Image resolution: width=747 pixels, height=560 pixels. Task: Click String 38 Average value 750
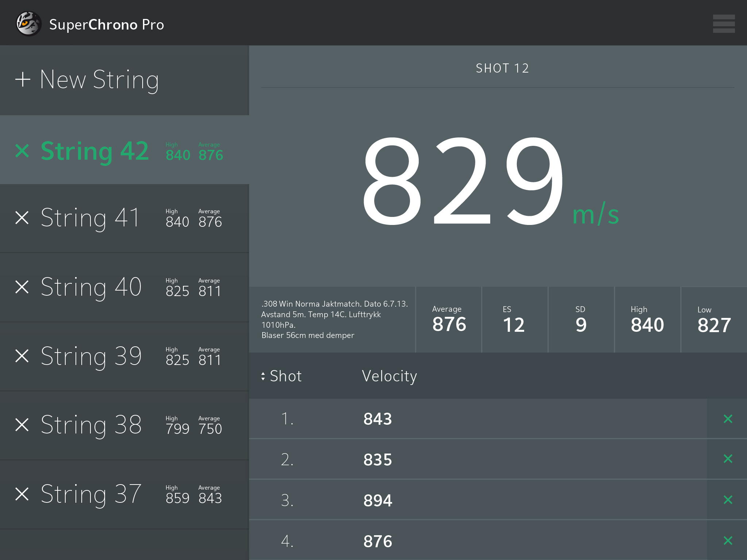[x=210, y=429]
